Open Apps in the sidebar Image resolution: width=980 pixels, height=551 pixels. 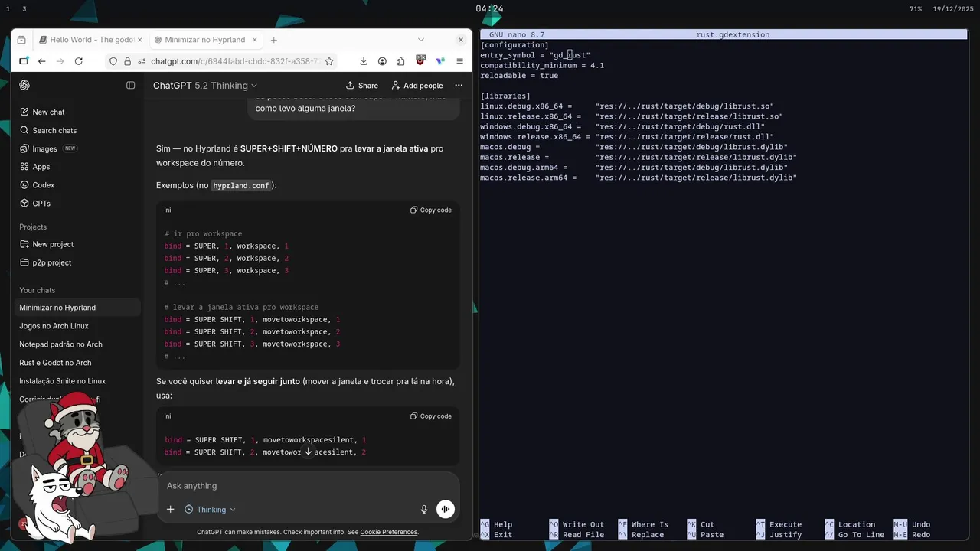coord(41,167)
